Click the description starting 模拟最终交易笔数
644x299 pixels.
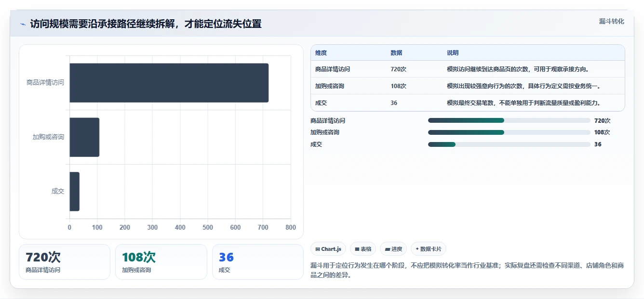tap(523, 103)
